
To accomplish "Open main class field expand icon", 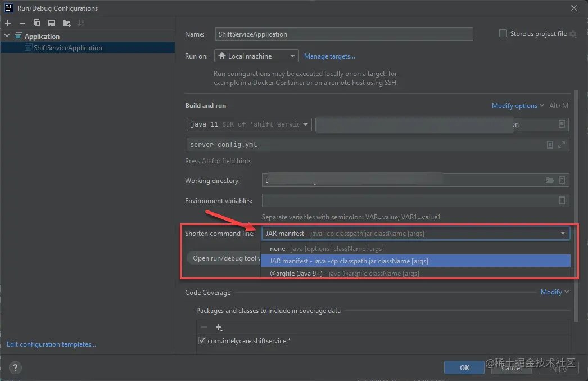I will [562, 124].
